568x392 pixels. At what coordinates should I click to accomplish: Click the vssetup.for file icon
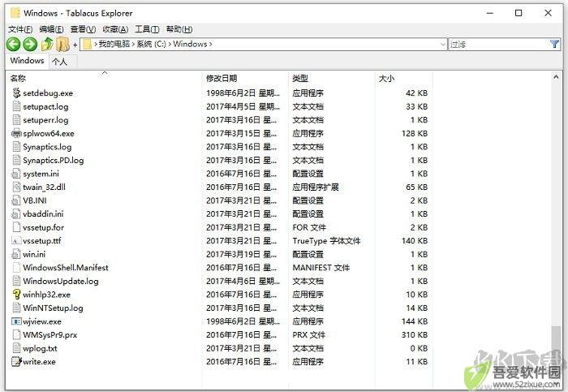(16, 227)
